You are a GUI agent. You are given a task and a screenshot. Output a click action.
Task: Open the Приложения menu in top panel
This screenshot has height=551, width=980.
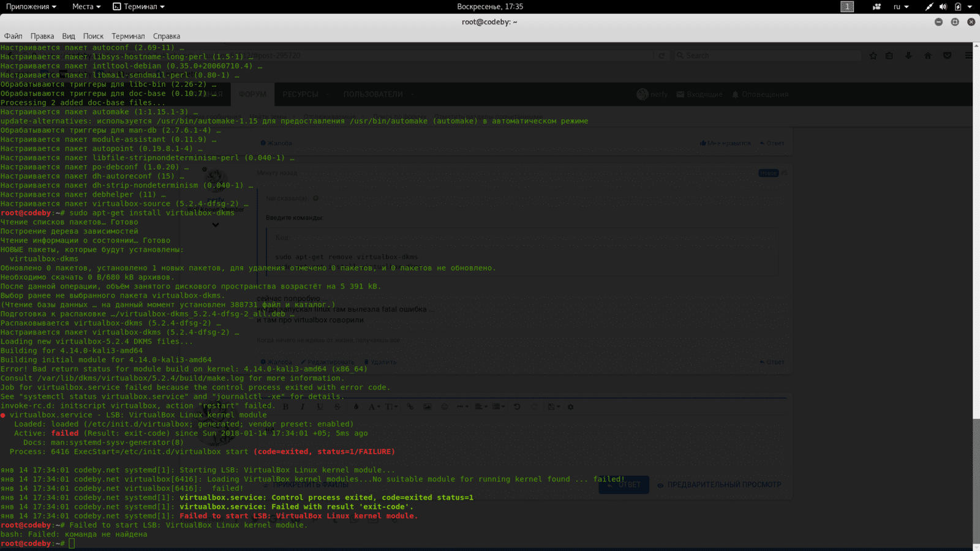click(31, 7)
